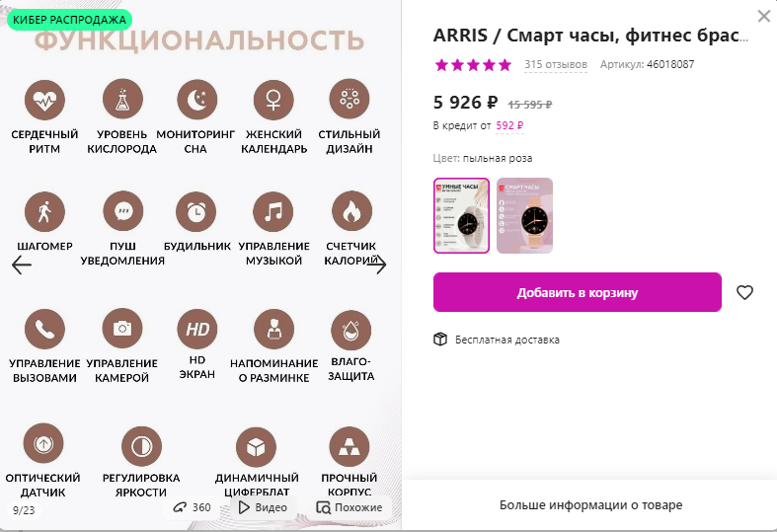
Task: Click the Будильник alarm clock icon
Action: click(196, 211)
